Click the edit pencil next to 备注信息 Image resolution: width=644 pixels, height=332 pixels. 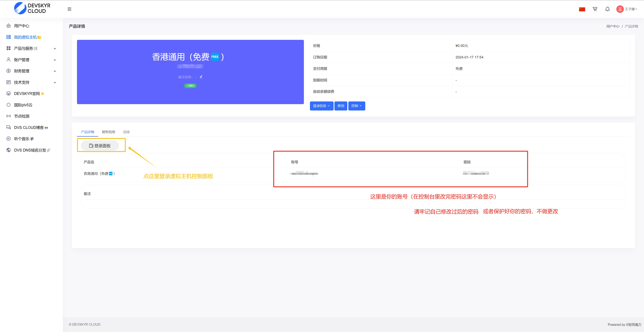pyautogui.click(x=201, y=77)
